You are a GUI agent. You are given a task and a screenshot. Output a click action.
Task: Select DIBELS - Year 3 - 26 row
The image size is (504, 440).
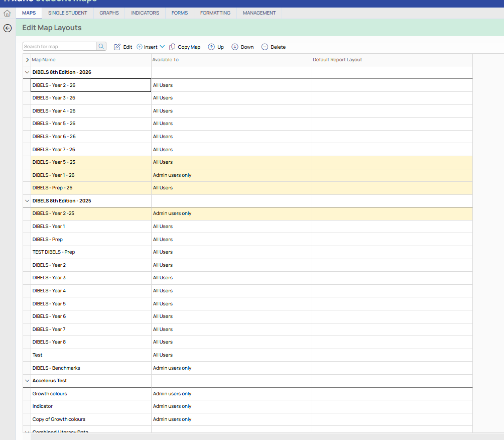click(247, 98)
